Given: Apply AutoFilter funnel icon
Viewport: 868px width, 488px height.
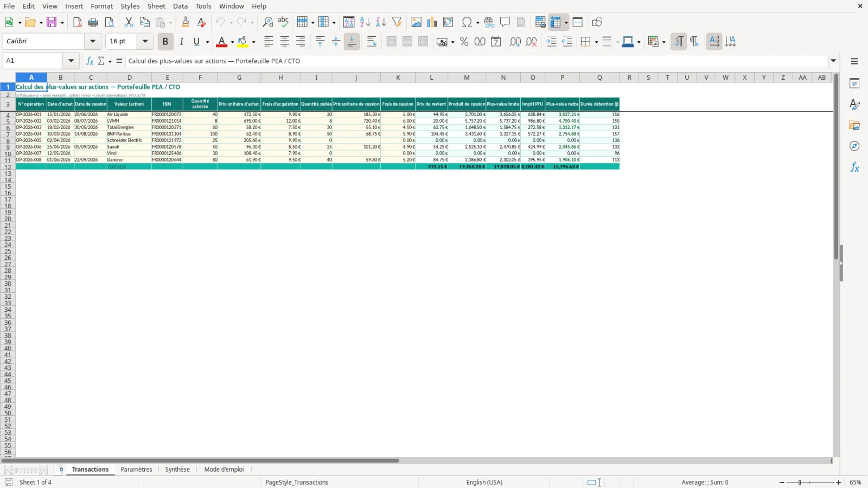Looking at the screenshot, I should [397, 22].
